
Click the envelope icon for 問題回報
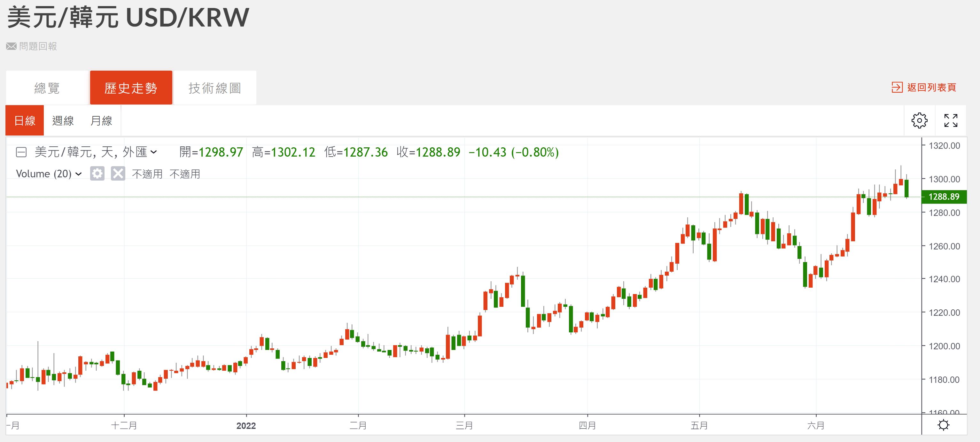[11, 46]
